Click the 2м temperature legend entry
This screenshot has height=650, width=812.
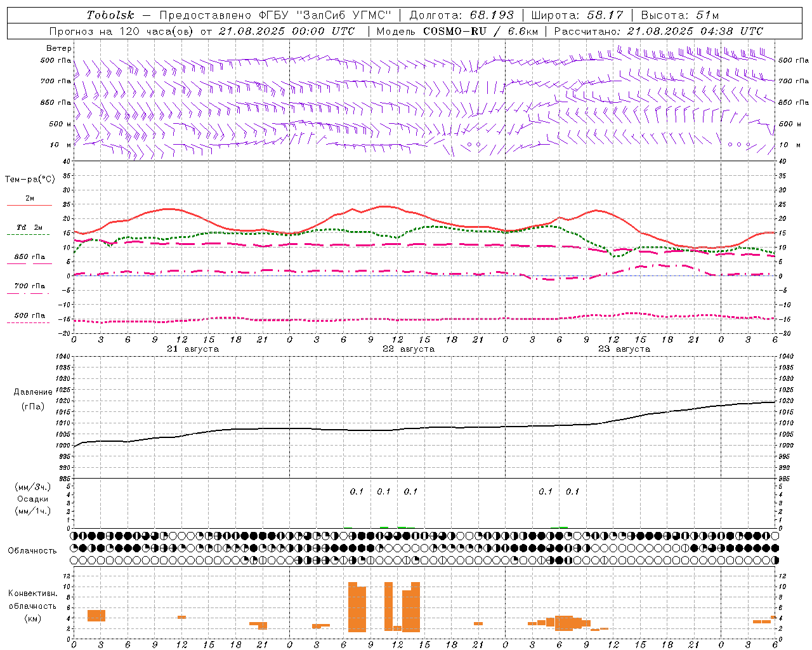pos(30,199)
